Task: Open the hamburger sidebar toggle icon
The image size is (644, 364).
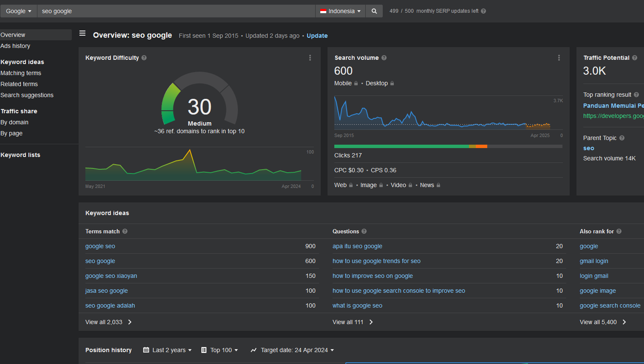Action: pos(82,33)
